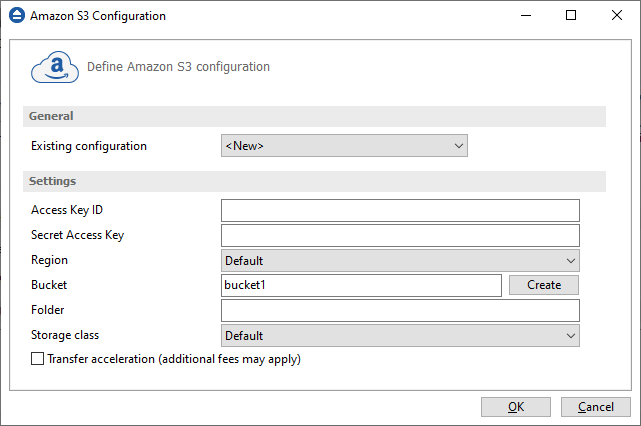Confirm with the OK button
Image resolution: width=641 pixels, height=426 pixels.
tap(516, 407)
